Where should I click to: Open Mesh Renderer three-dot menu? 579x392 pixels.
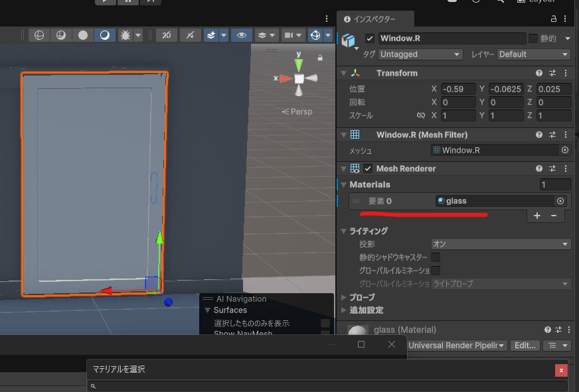566,168
